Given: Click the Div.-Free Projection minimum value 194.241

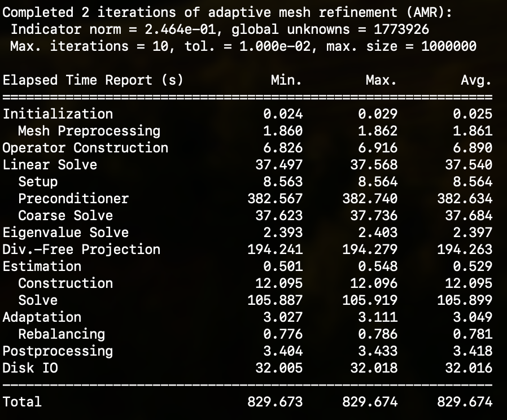Looking at the screenshot, I should [x=275, y=250].
